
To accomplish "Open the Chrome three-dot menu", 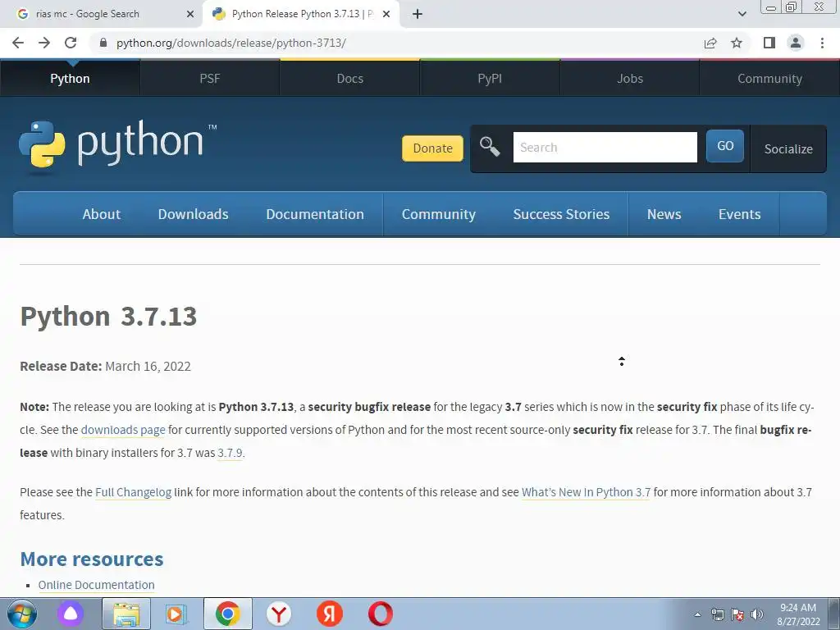I will (x=822, y=43).
